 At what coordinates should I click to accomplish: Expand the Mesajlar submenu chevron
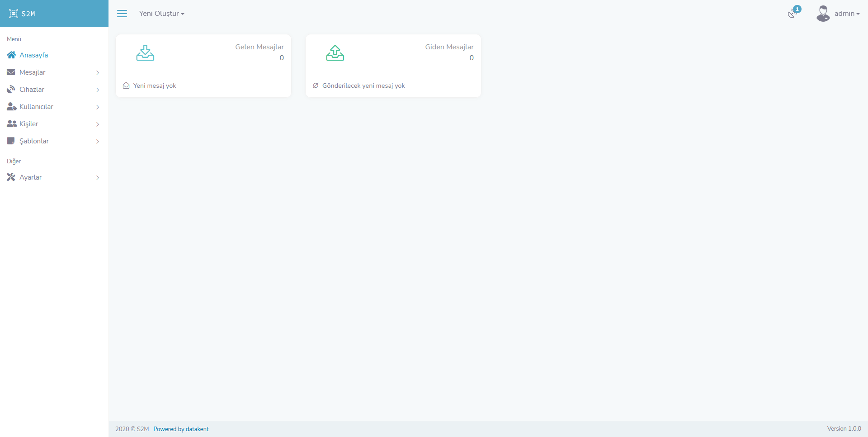click(x=98, y=72)
